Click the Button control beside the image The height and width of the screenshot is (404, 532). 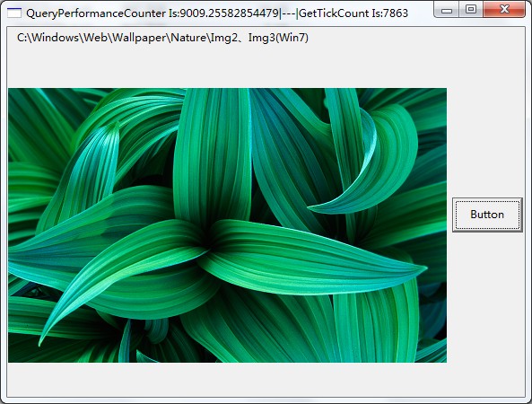487,215
